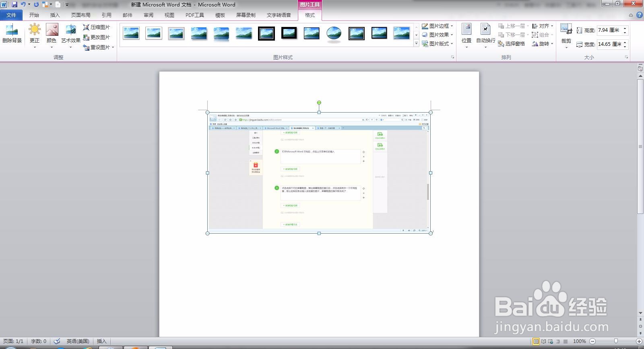Click the page count 页面: 1/1
This screenshot has height=349, width=644.
click(x=13, y=341)
